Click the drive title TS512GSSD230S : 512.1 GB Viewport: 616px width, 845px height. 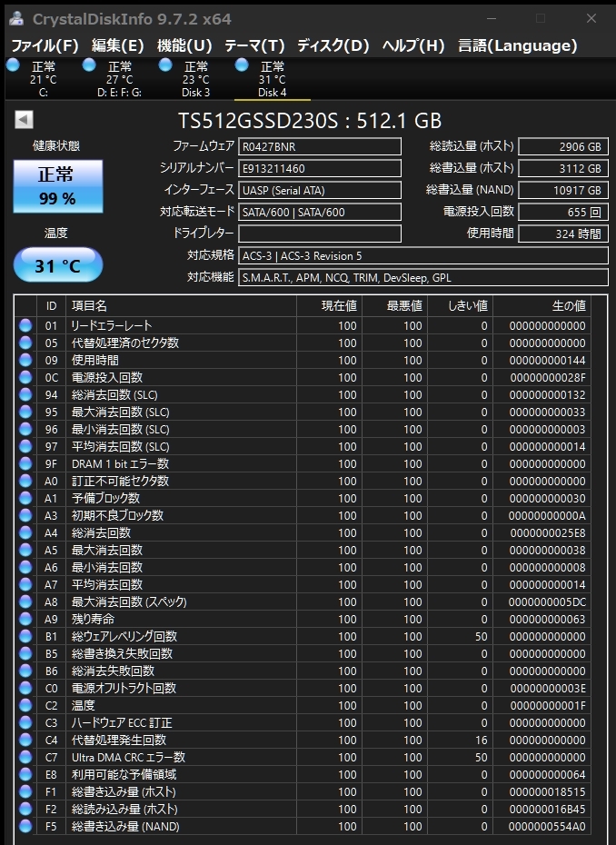click(x=310, y=121)
